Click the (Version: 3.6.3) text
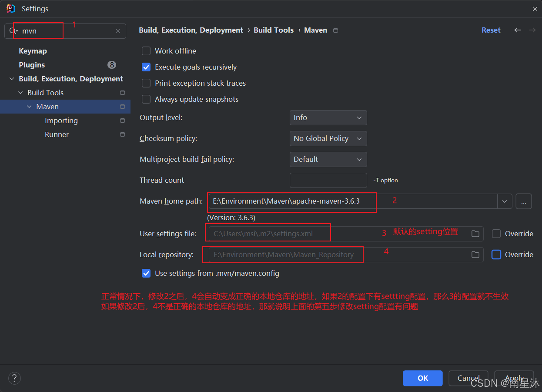This screenshot has height=392, width=542. (x=231, y=218)
